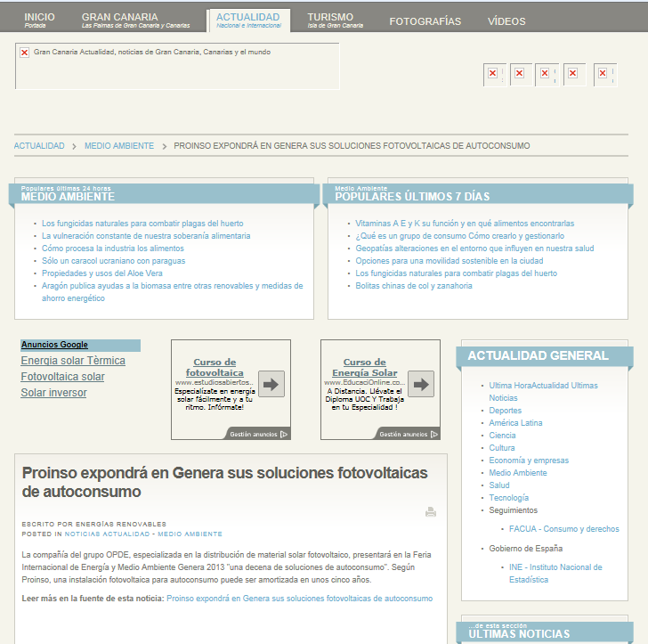
Task: Open 'Aragón publica ayudas a la biomasa' link
Action: point(173,291)
